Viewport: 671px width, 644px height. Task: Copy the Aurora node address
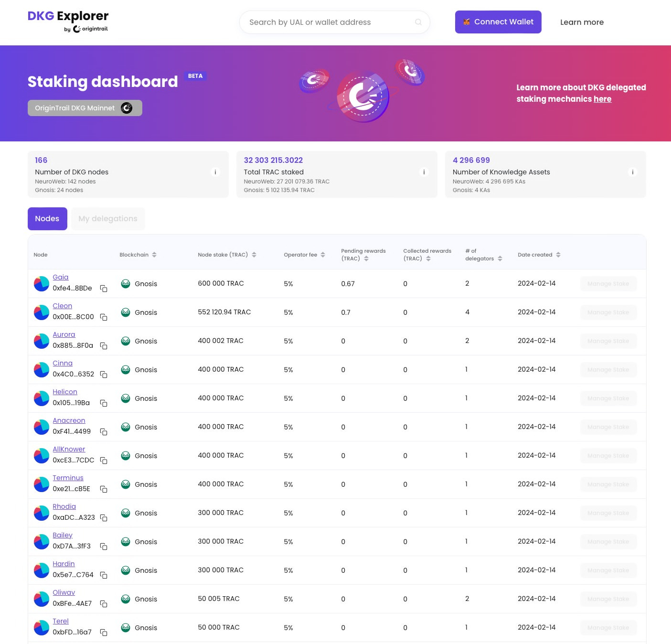point(104,346)
